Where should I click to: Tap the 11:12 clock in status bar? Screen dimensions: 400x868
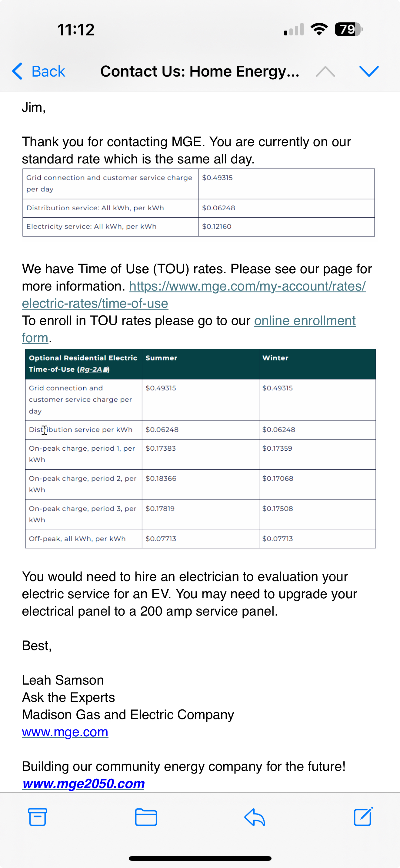click(76, 30)
